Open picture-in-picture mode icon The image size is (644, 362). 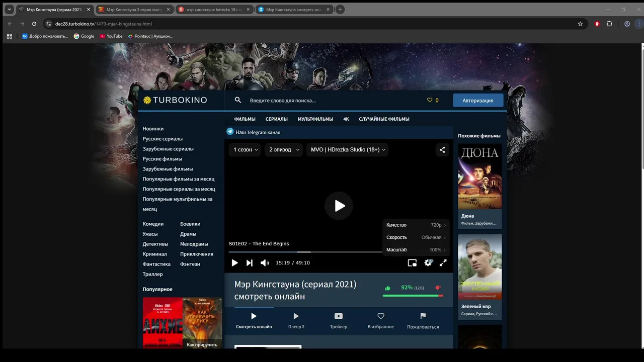412,263
